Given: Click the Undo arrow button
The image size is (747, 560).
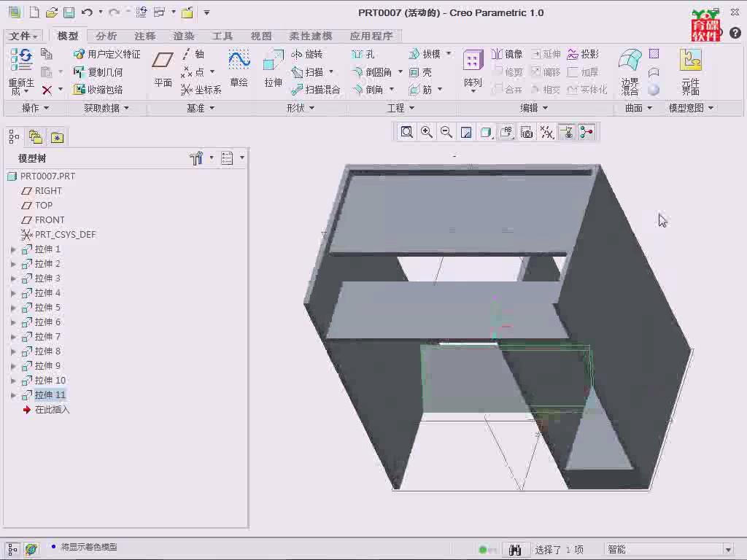Looking at the screenshot, I should click(88, 13).
